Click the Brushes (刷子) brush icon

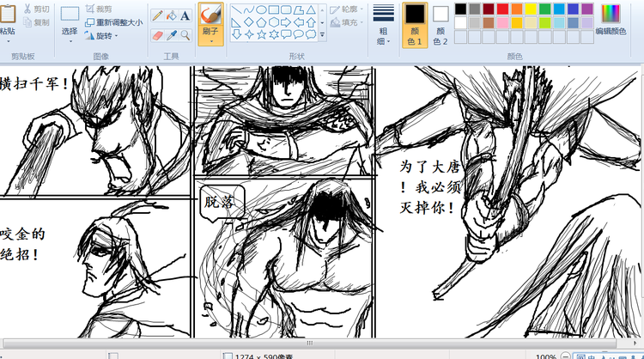pyautogui.click(x=210, y=15)
